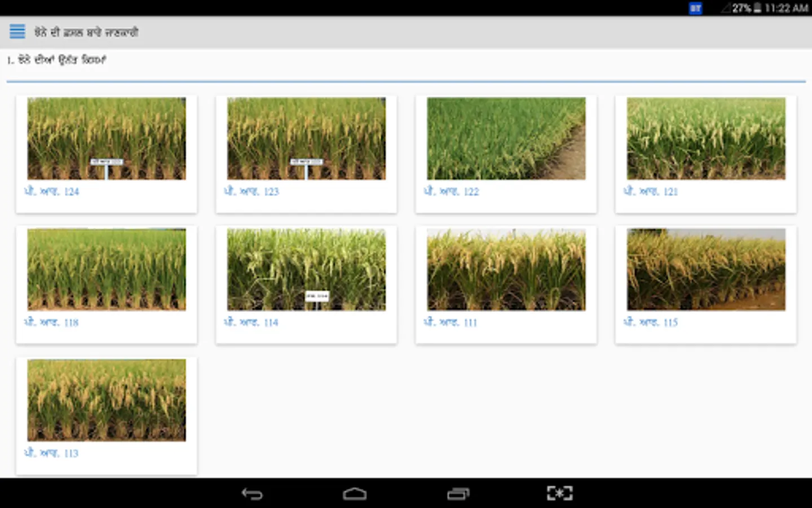Viewport: 812px width, 508px height.
Task: Click the variety label ending in 113
Action: coord(51,453)
